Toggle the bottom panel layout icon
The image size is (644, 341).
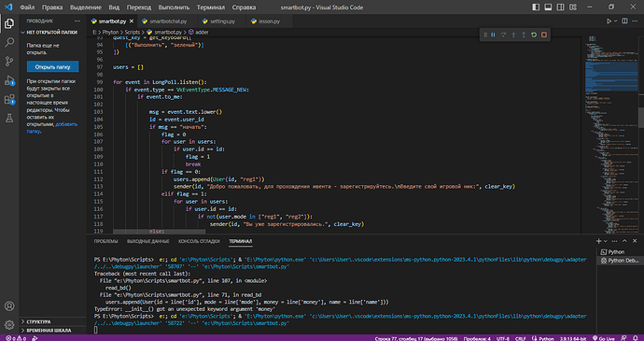(548, 7)
